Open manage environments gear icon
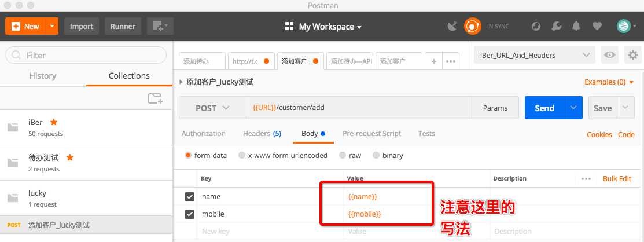The height and width of the screenshot is (242, 644). pos(633,55)
